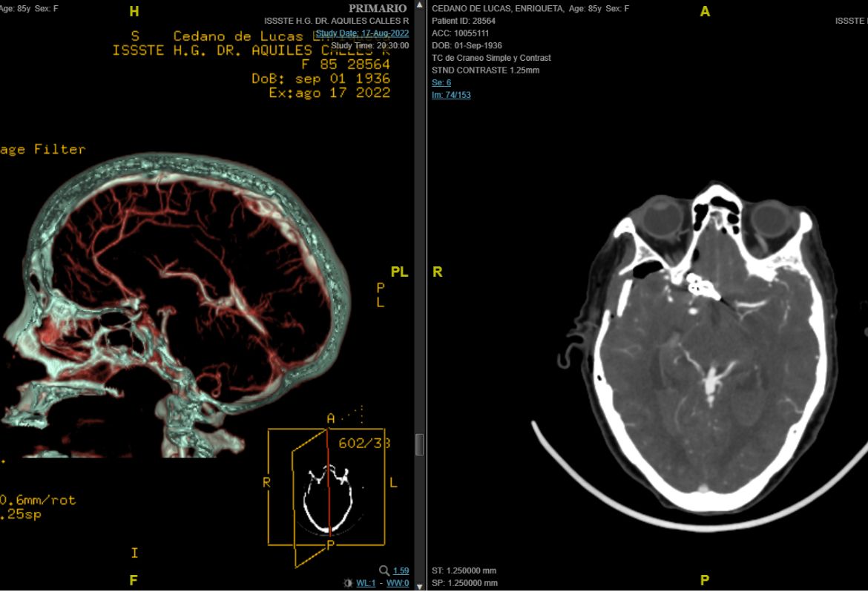
Task: Click the H orientation marker
Action: (x=134, y=11)
